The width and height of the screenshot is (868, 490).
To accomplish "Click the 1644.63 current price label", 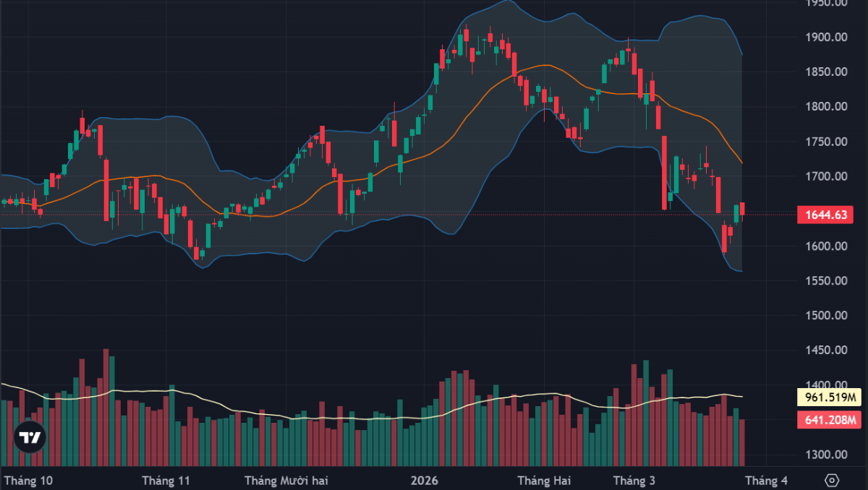I will pyautogui.click(x=820, y=214).
